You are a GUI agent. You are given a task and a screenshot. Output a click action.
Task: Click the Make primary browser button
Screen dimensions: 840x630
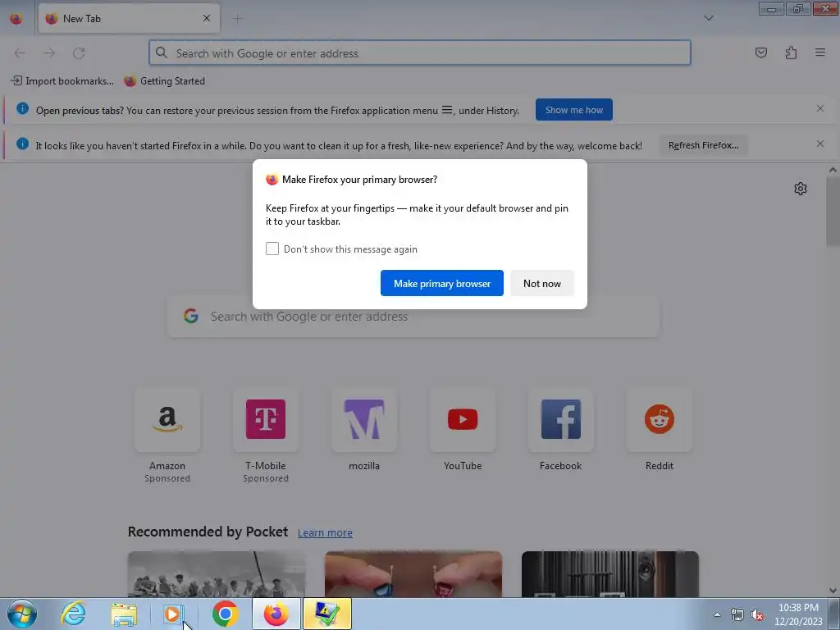442,283
